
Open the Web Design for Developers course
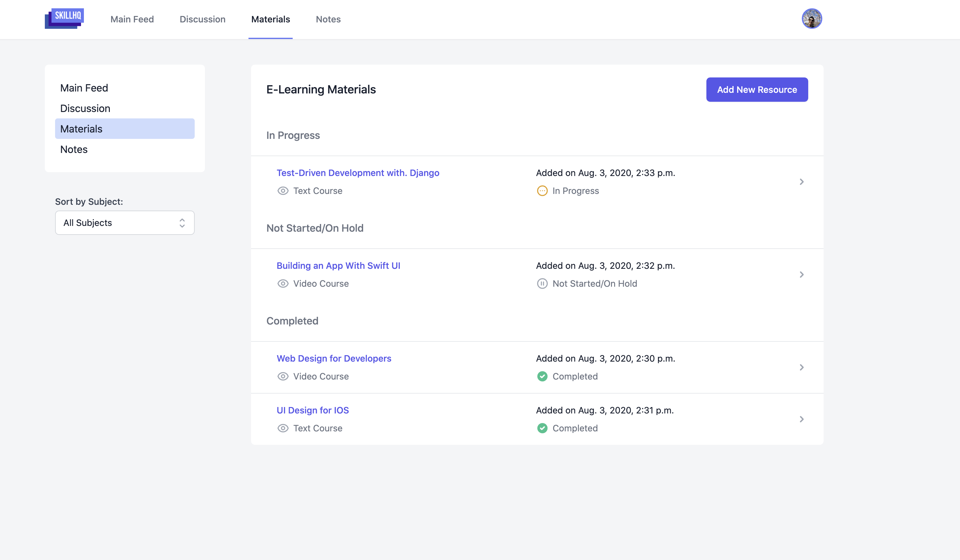pos(334,358)
